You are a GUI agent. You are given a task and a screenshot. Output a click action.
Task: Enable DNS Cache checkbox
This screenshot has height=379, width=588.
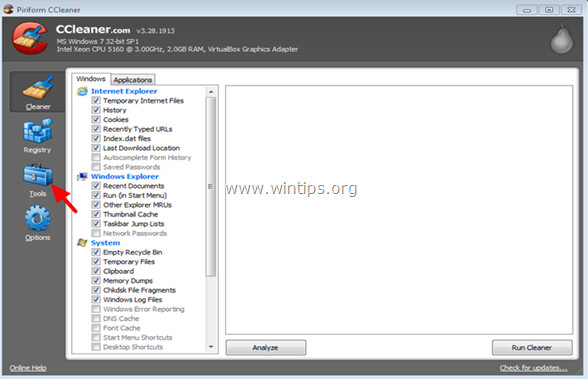click(x=96, y=319)
